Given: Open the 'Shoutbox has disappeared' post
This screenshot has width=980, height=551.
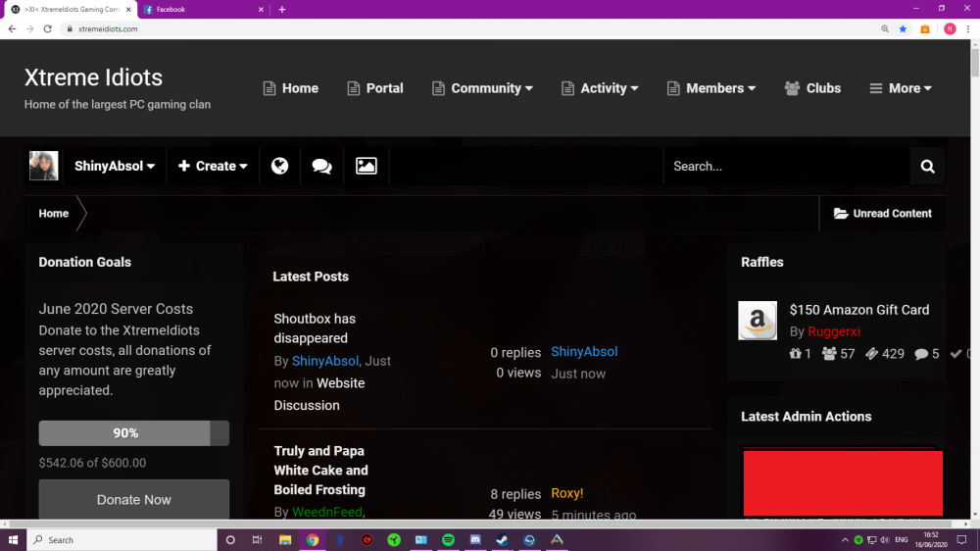Looking at the screenshot, I should 315,328.
